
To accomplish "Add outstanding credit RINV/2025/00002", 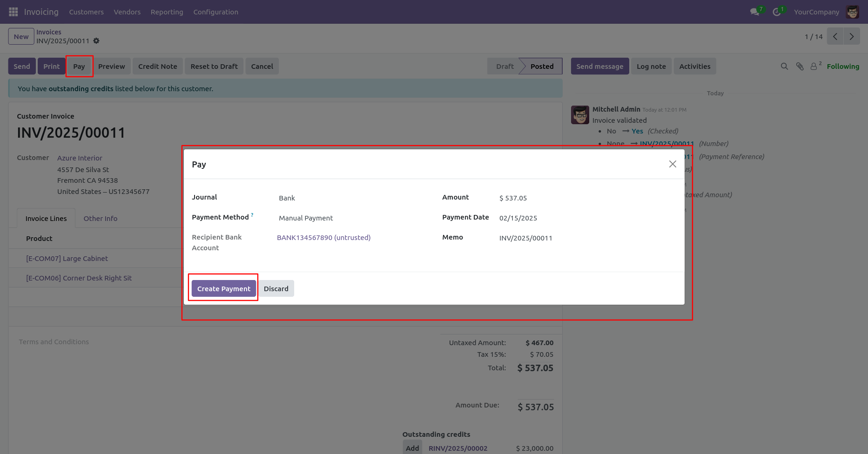I will (412, 448).
